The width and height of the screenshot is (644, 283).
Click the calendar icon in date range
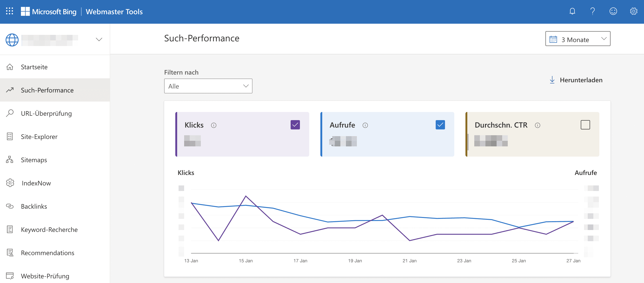pyautogui.click(x=553, y=39)
